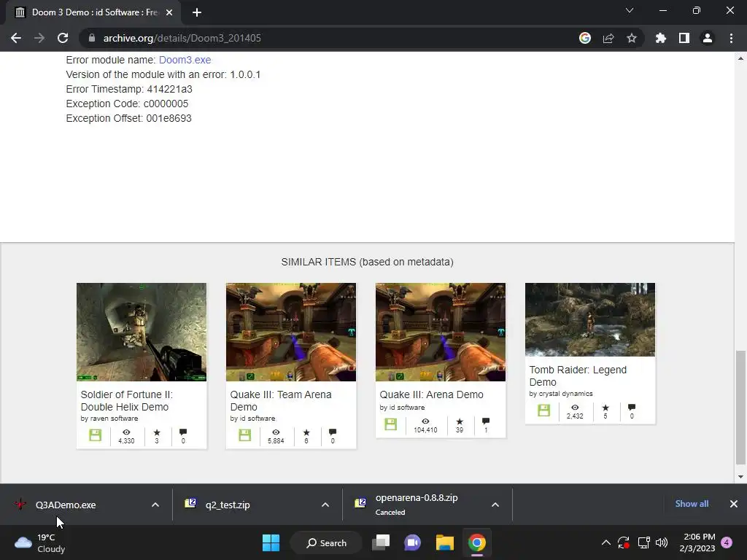
Task: Open downloaded q2_test.zip file
Action: (228, 505)
